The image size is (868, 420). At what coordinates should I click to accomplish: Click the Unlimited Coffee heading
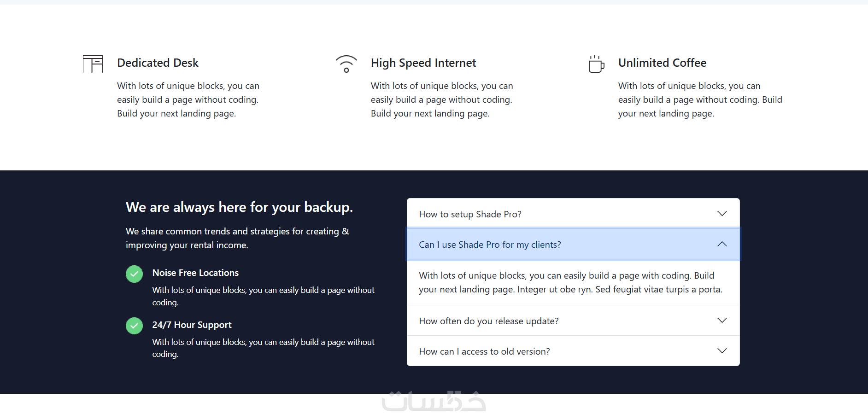662,63
